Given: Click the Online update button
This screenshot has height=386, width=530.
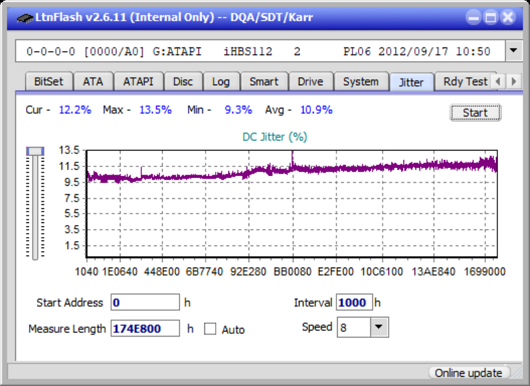Looking at the screenshot, I should click(x=468, y=373).
